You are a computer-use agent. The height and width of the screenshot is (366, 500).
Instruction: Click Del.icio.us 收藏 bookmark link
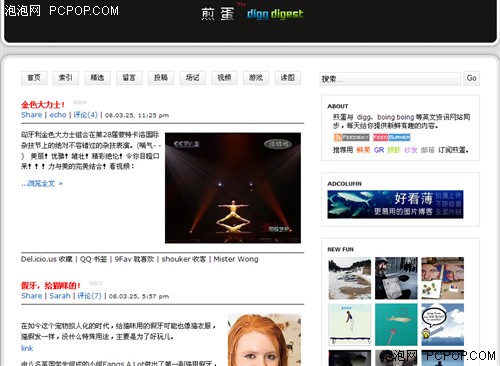coord(47,259)
